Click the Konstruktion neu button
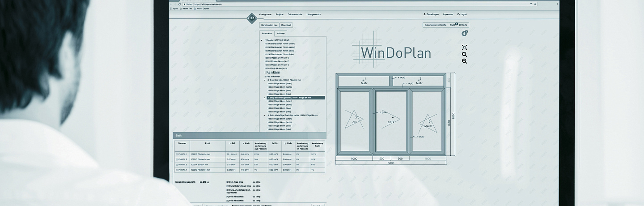This screenshot has height=206, width=644. (x=269, y=25)
